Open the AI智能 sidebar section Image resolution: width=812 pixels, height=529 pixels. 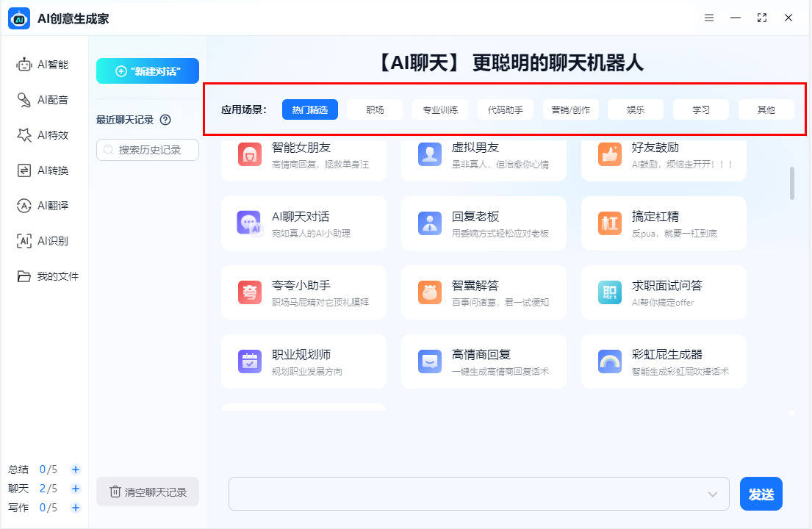(43, 65)
